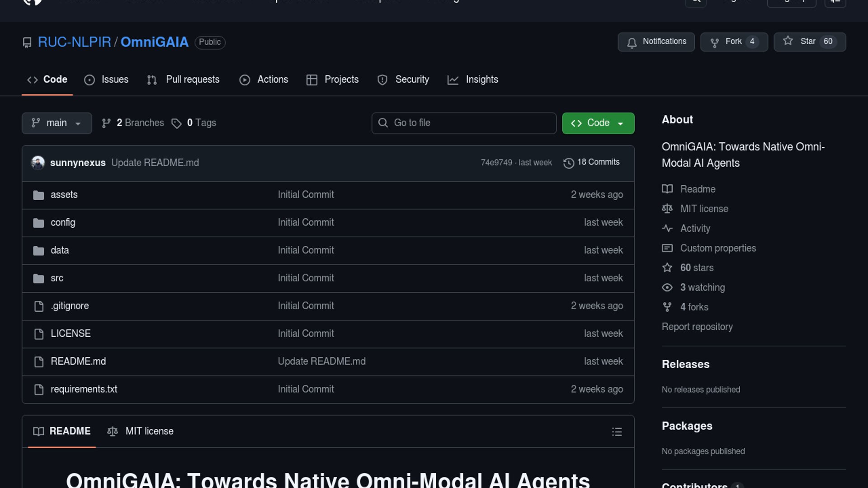Click the sunnynexus avatar image
The height and width of the screenshot is (488, 868).
[38, 163]
